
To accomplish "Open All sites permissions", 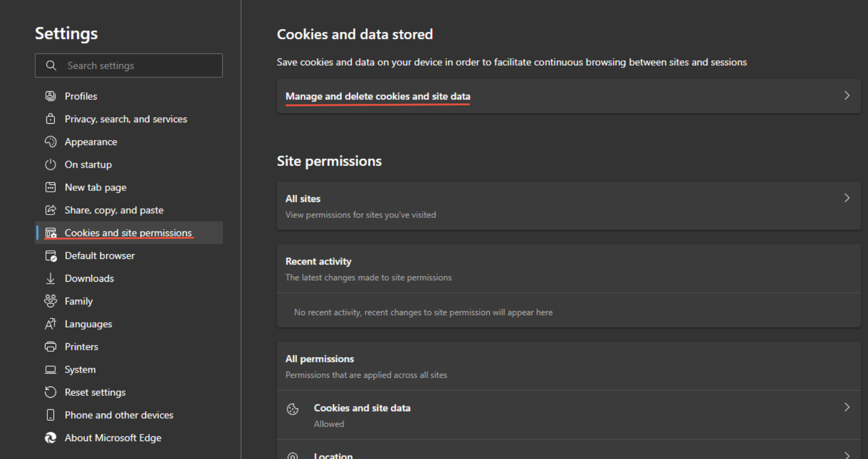I will click(x=569, y=206).
